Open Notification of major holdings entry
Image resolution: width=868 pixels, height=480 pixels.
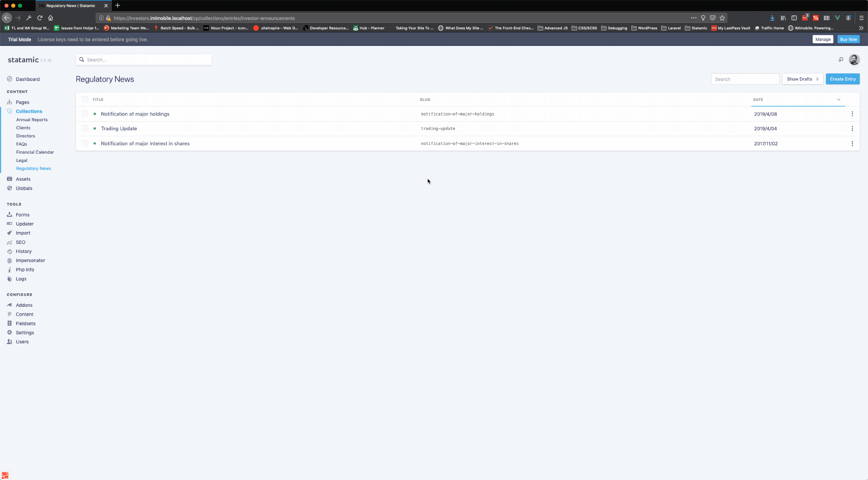tap(135, 114)
